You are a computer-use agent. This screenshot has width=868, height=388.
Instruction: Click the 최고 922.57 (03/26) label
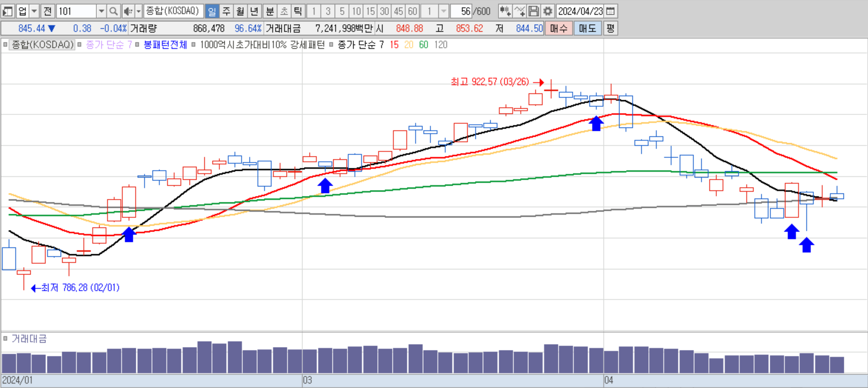point(490,82)
